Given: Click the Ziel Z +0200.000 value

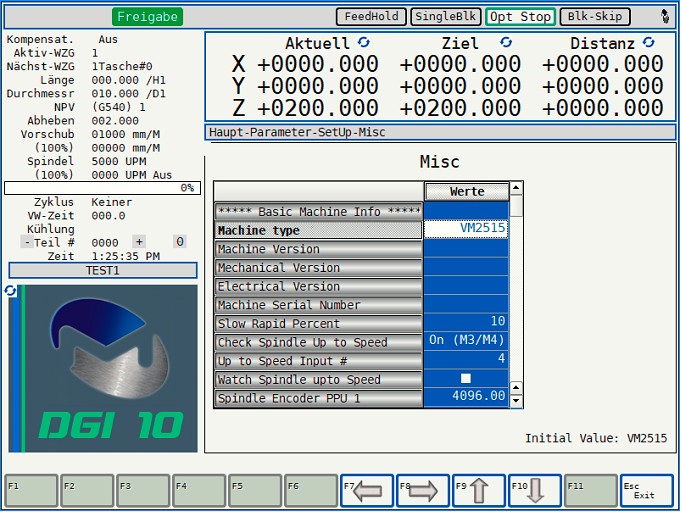Looking at the screenshot, I should click(x=460, y=107).
